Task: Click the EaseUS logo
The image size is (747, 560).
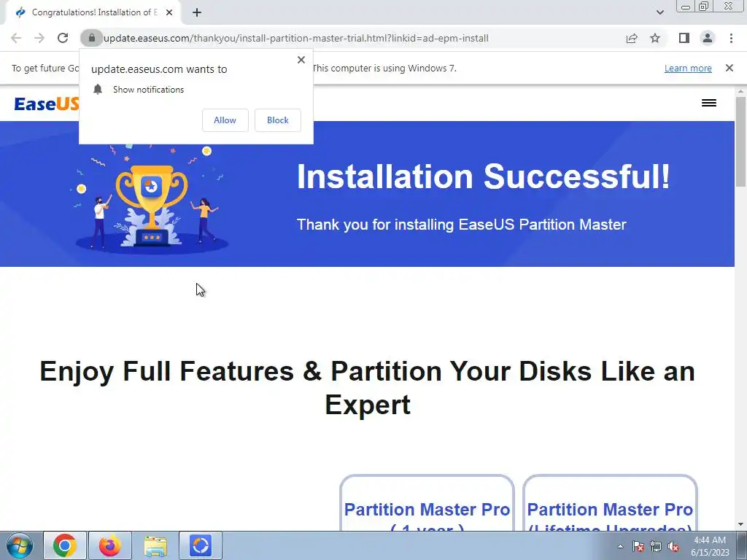Action: [47, 104]
